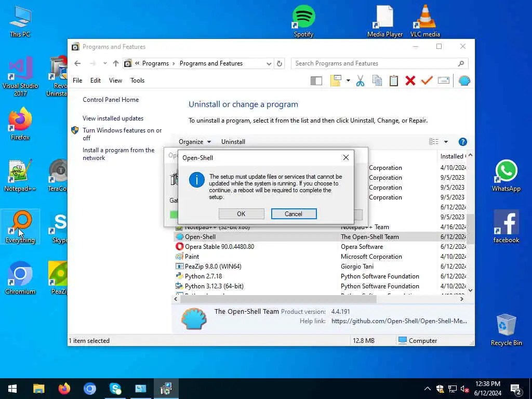Viewport: 532px width, 399px height.
Task: Select the Paint program row
Action: coord(321,257)
